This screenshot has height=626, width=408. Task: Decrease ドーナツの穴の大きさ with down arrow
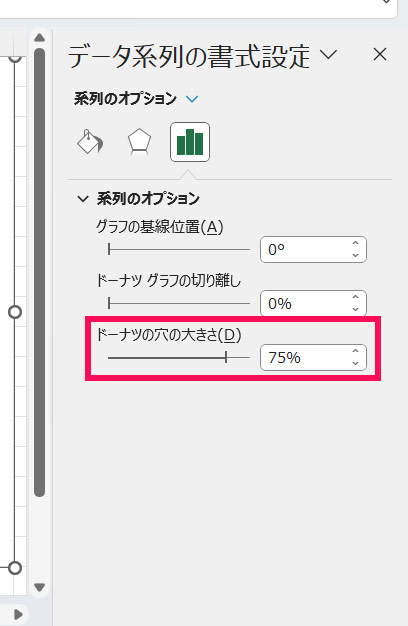click(x=355, y=363)
